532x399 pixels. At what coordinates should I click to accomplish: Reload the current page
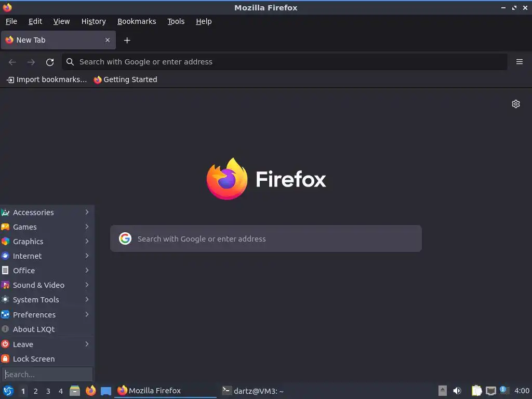pos(50,62)
